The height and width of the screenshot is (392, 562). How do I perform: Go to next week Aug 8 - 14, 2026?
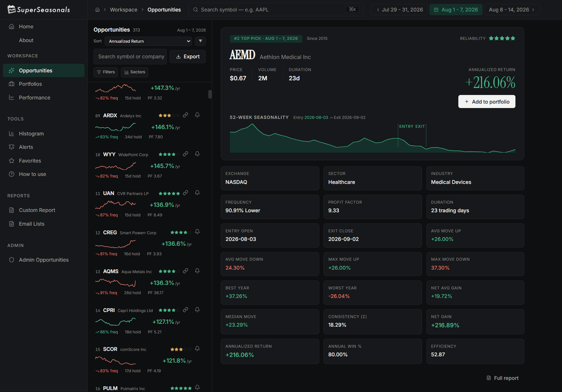(x=512, y=10)
